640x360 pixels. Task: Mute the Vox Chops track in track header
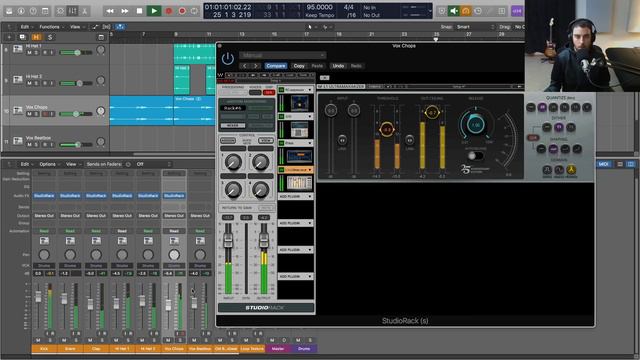tap(29, 114)
